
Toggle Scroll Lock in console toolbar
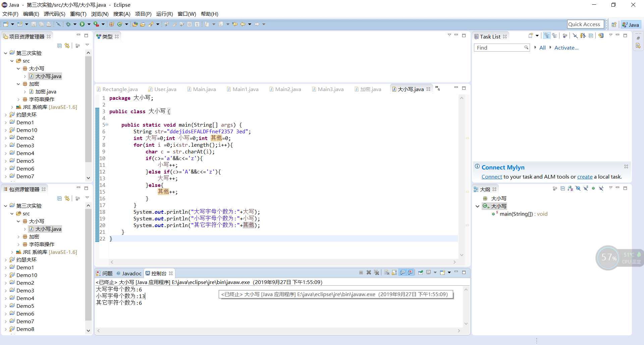click(394, 272)
